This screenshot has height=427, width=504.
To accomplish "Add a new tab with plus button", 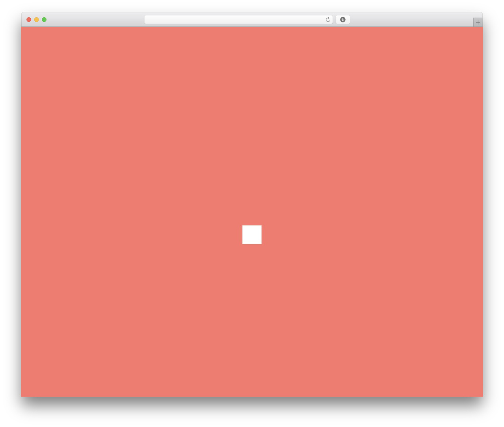I will coord(478,22).
